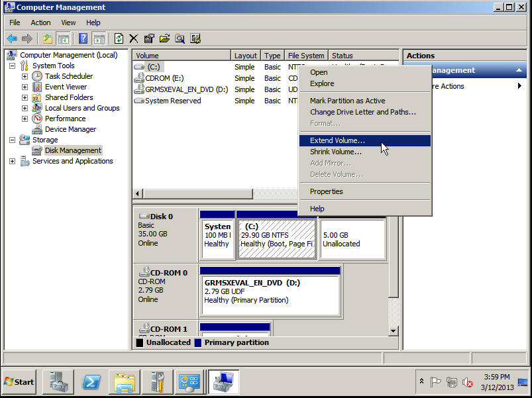Click the Properties toolbar icon
The image size is (532, 398).
coord(149,38)
